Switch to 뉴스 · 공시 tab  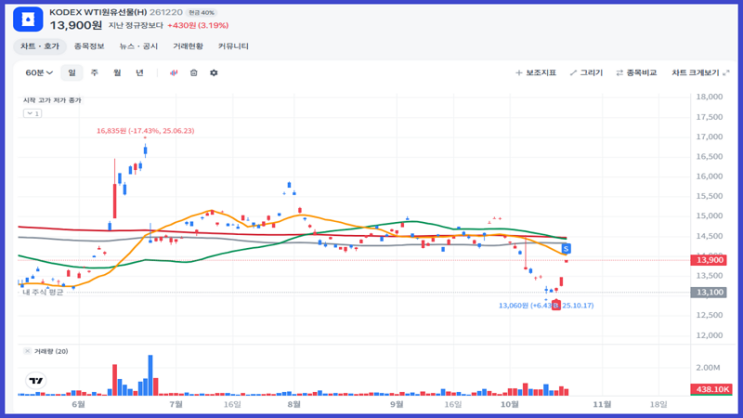click(138, 46)
